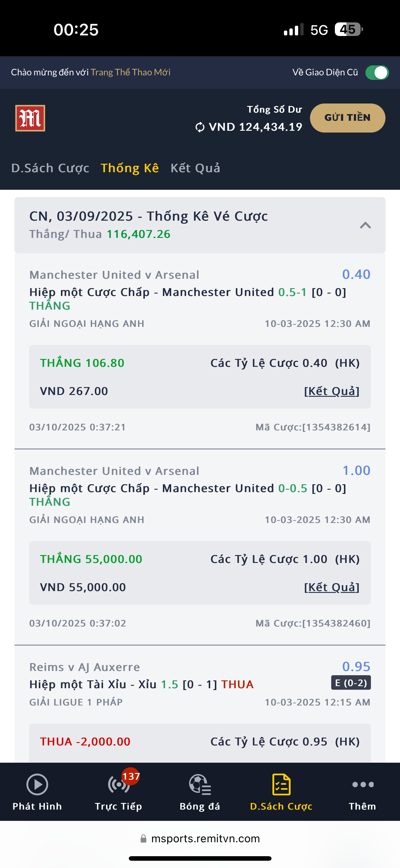
Task: Refresh the balance with the circular arrow icon
Action: [x=200, y=127]
